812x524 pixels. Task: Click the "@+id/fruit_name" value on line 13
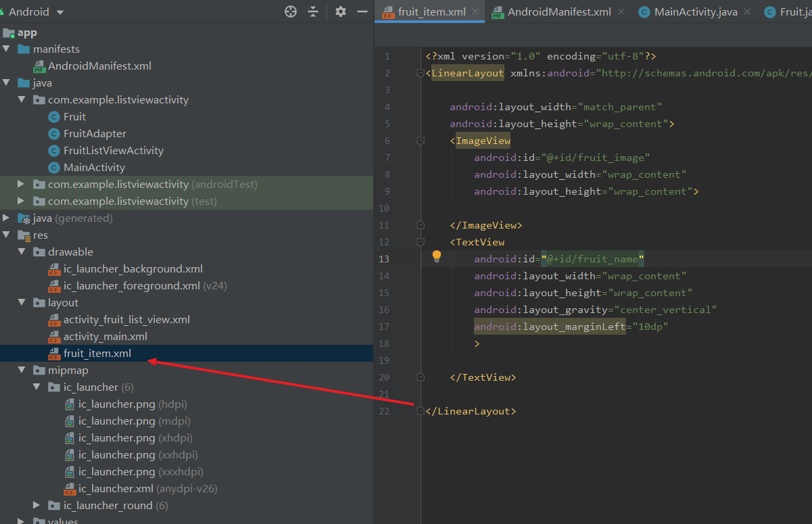pyautogui.click(x=592, y=259)
